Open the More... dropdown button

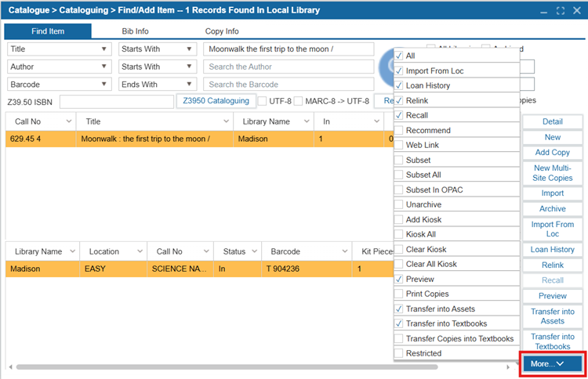pyautogui.click(x=553, y=363)
